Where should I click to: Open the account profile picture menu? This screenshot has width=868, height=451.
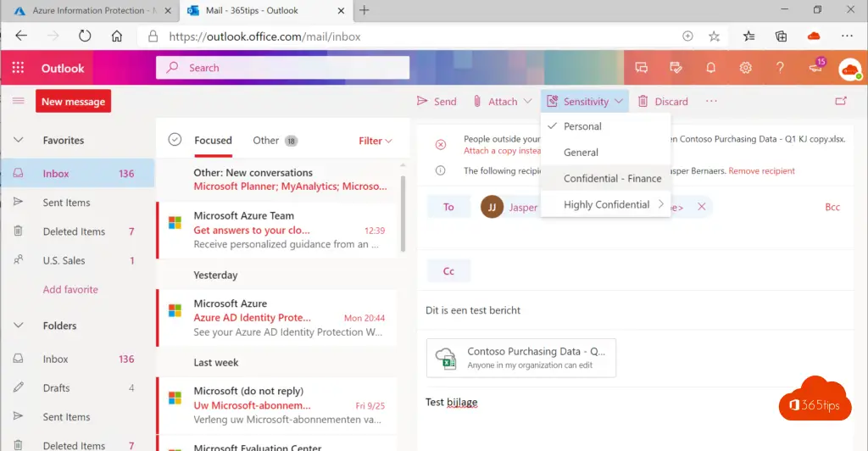pos(849,69)
